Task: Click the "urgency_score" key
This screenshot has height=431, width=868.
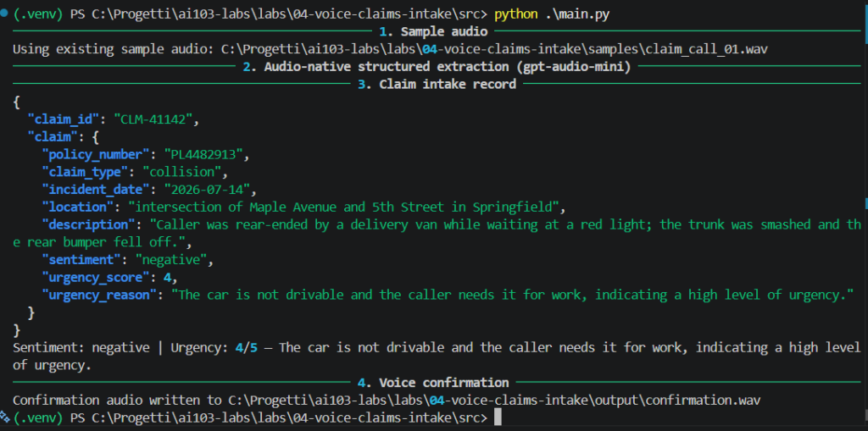Action: point(98,277)
